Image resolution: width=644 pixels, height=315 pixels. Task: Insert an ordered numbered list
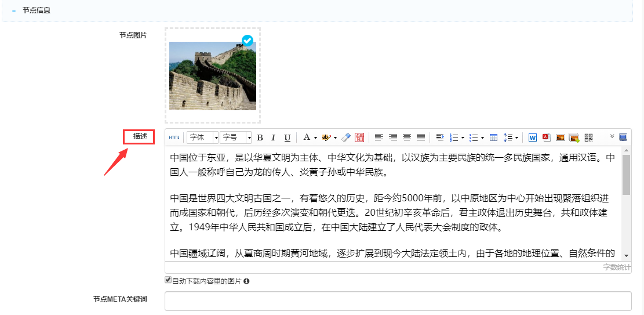coord(454,137)
